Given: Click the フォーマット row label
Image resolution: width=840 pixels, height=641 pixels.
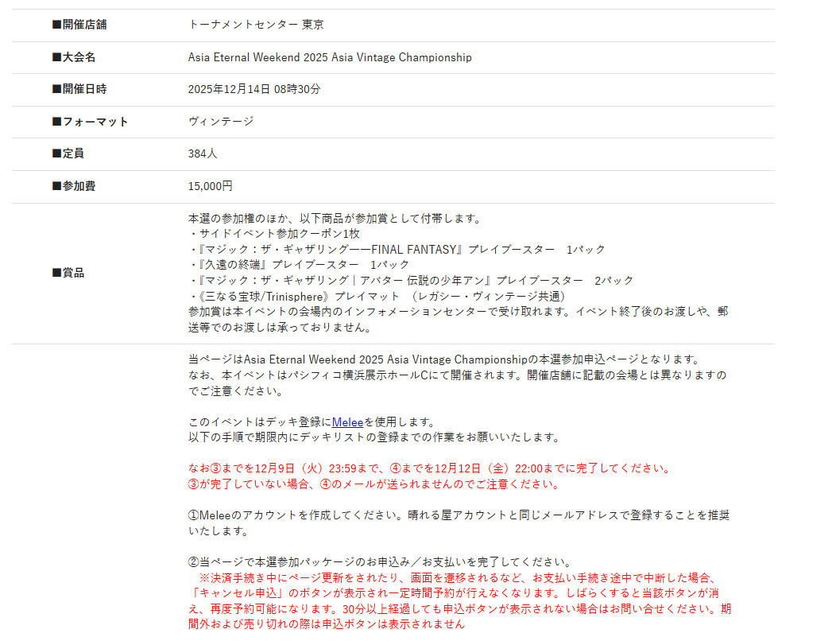Looking at the screenshot, I should [90, 122].
